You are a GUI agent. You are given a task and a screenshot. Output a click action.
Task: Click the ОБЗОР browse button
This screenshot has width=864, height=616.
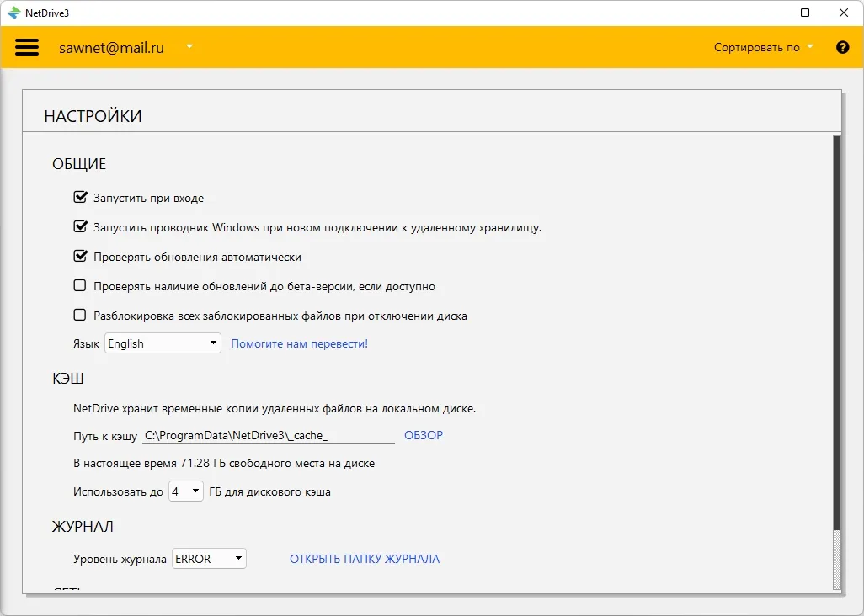424,435
